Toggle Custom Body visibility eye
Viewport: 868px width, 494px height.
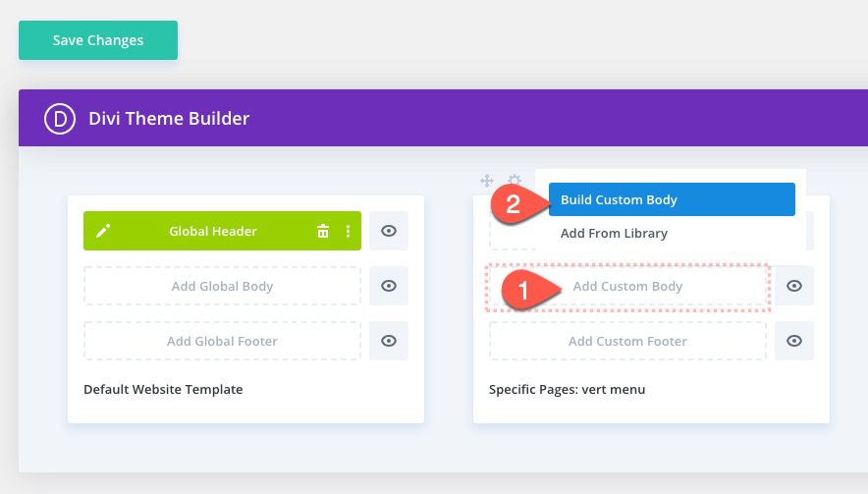point(793,286)
